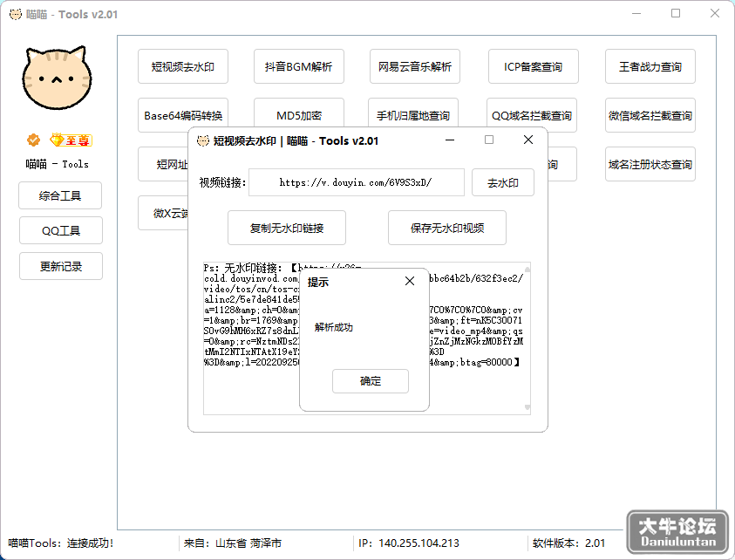
Task: Open the ICP备案查询 tool
Action: coord(534,66)
